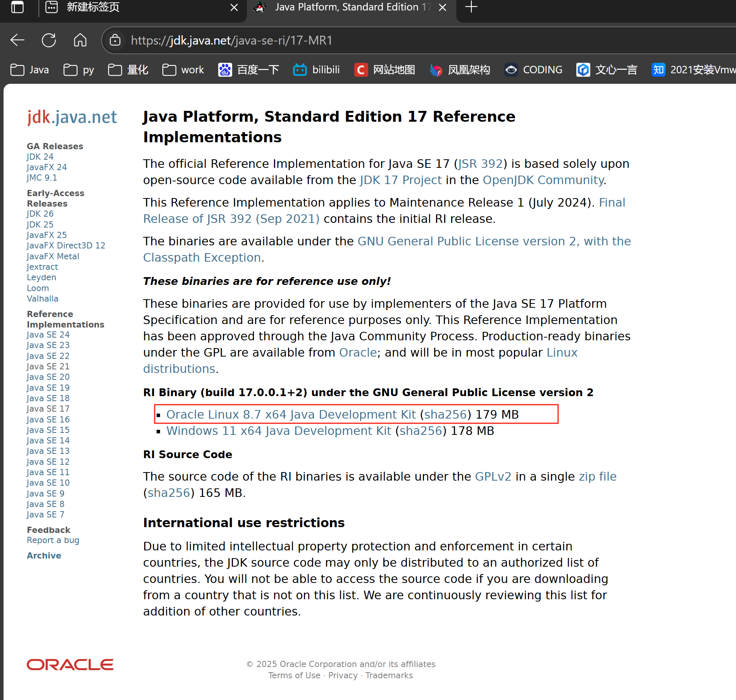This screenshot has height=700, width=736.
Task: Open a new browser tab
Action: pyautogui.click(x=471, y=7)
